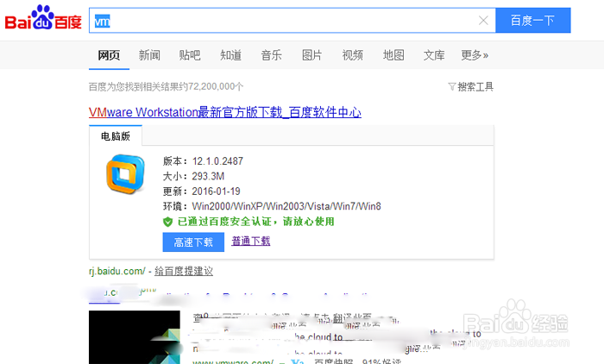604x364 pixels.
Task: Click the Win2000/WinXP environment text
Action: 286,206
